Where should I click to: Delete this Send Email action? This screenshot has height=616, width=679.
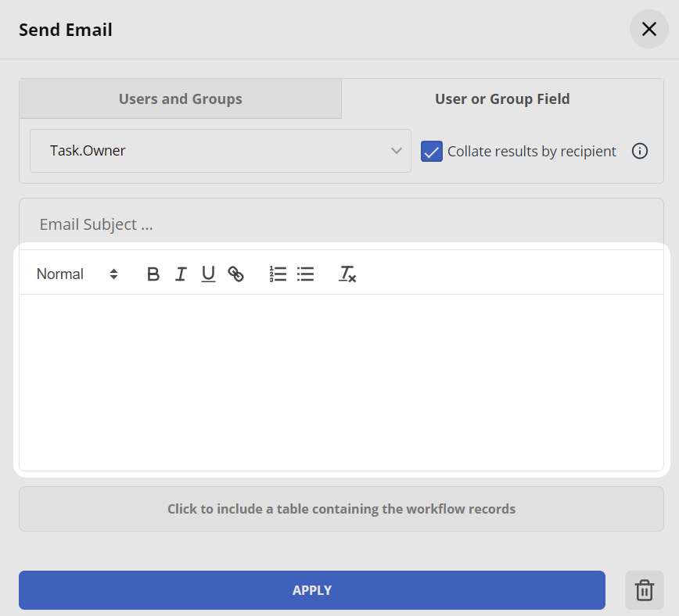pos(644,590)
